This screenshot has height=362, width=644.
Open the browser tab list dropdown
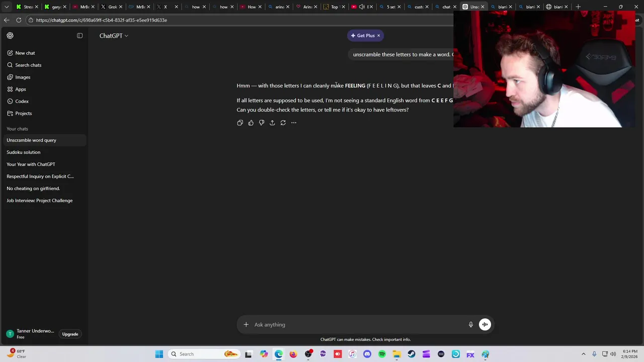(x=7, y=7)
